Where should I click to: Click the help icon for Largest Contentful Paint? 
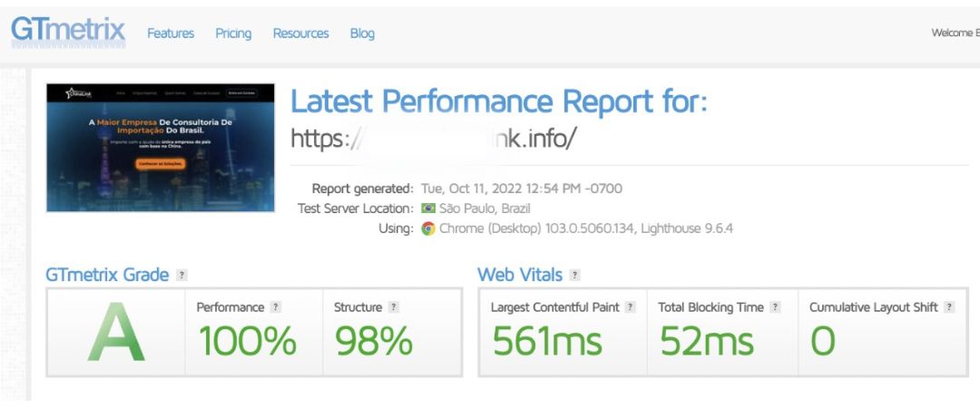click(630, 306)
